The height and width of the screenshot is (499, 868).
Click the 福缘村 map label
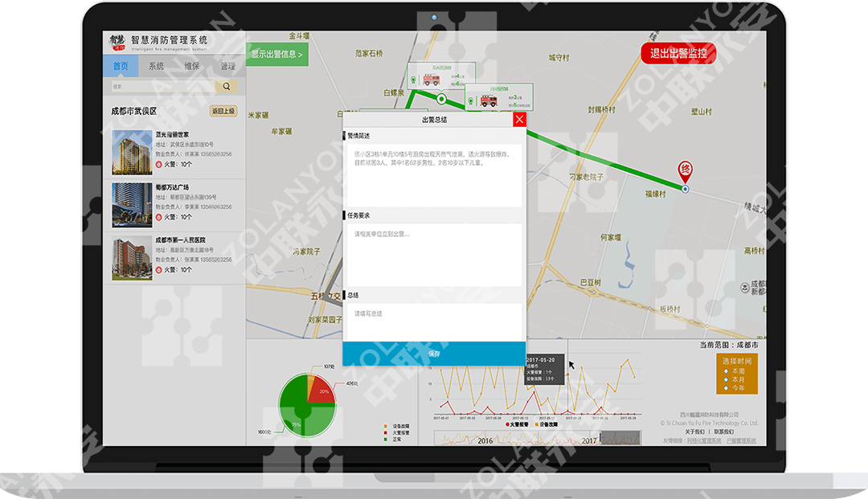click(x=656, y=194)
